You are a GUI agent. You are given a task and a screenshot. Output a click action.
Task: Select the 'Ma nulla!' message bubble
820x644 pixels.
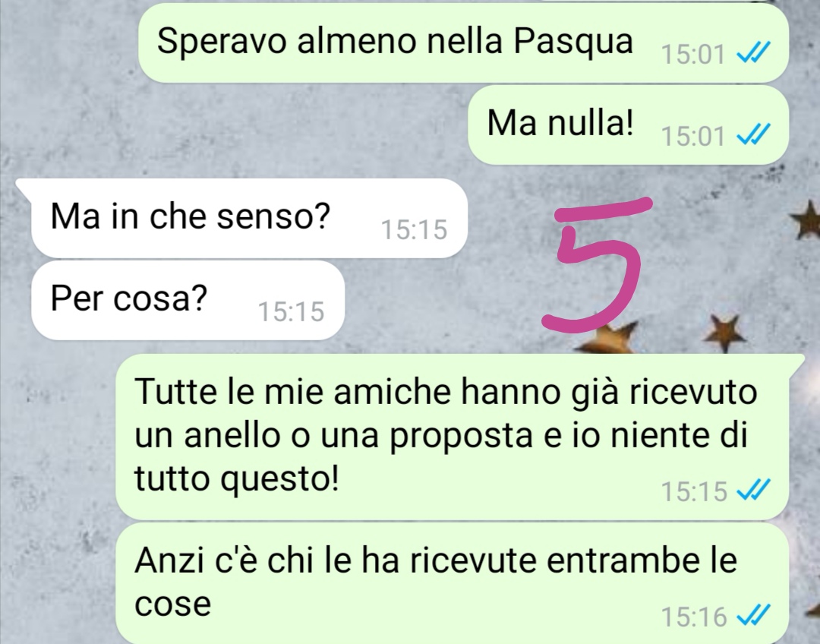coord(628,125)
